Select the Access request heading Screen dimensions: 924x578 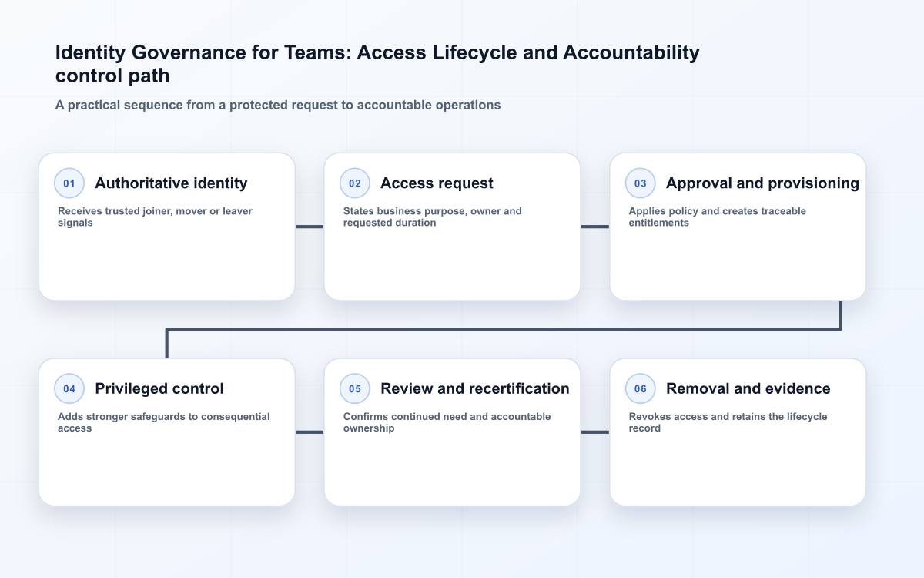[437, 183]
